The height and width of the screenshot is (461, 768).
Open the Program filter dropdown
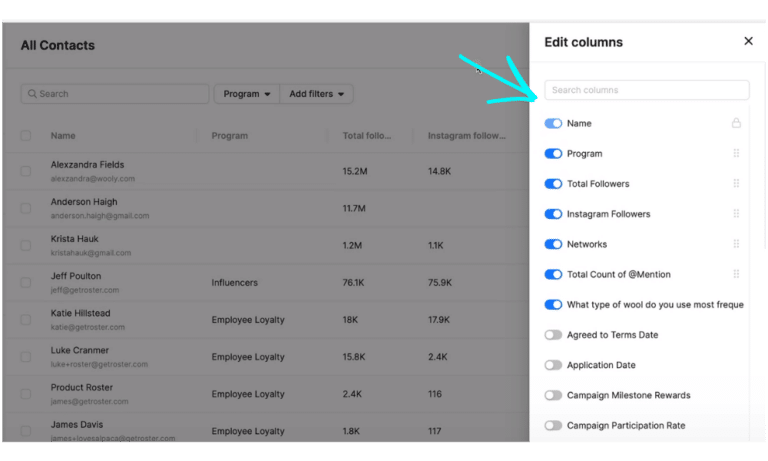(247, 94)
